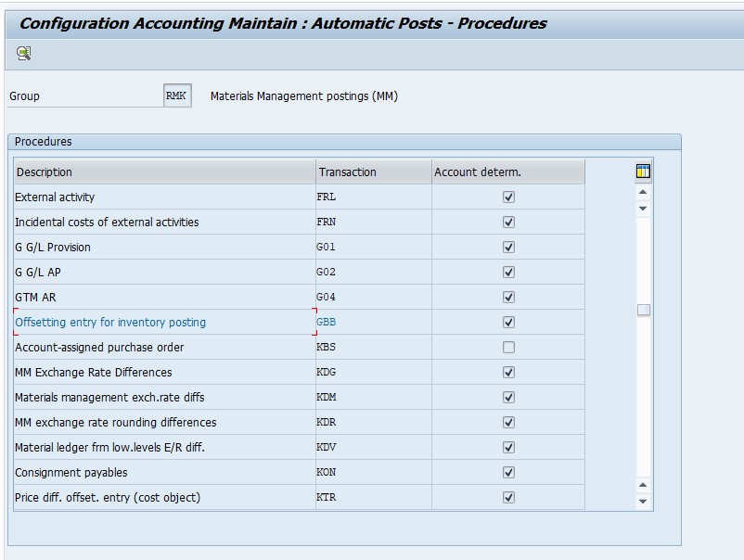Select the 'GTM AR' row

click(164, 298)
